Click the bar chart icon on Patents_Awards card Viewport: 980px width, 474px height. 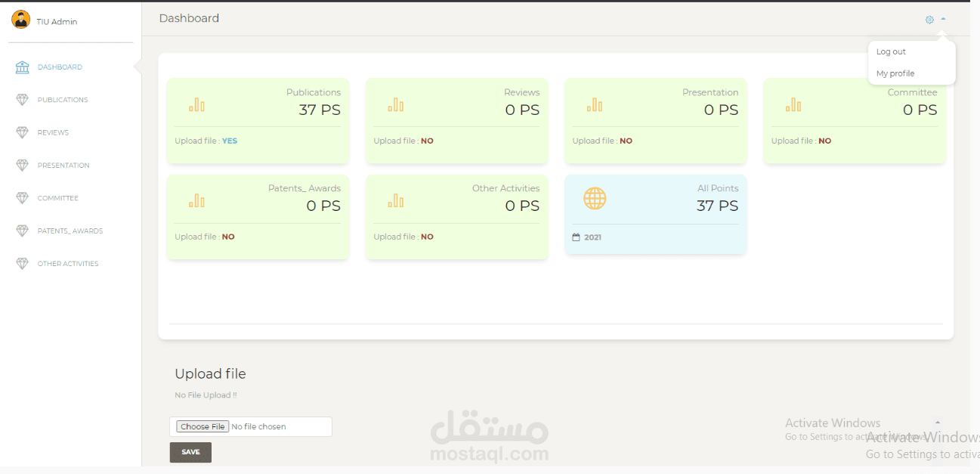pyautogui.click(x=196, y=200)
